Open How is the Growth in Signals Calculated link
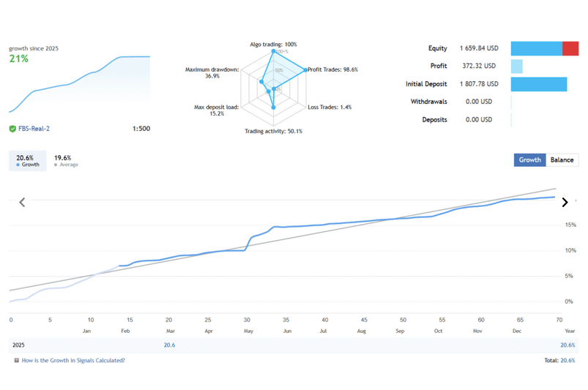The image size is (588, 390). point(73,361)
